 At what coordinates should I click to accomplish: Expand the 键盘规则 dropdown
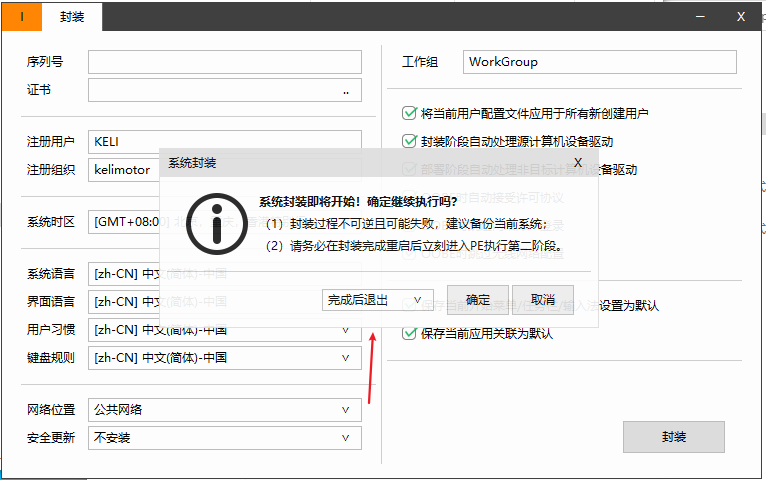tap(225, 358)
